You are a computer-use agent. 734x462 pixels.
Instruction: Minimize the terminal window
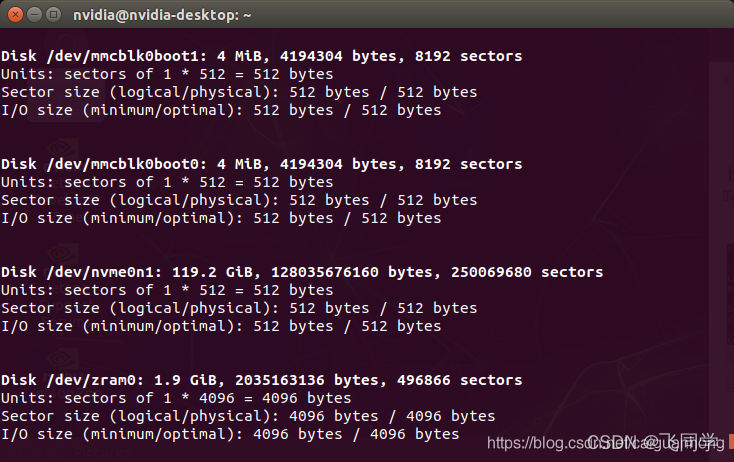35,15
